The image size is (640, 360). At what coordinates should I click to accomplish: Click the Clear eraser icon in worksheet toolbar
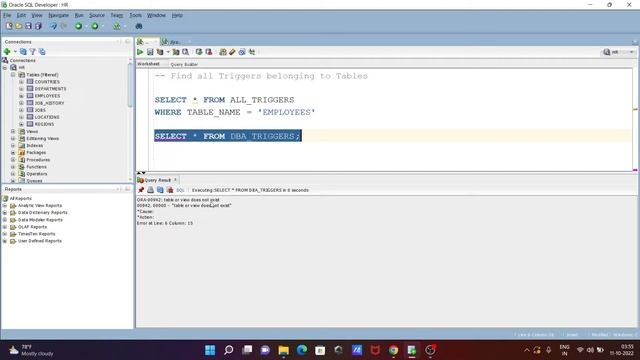(232, 52)
